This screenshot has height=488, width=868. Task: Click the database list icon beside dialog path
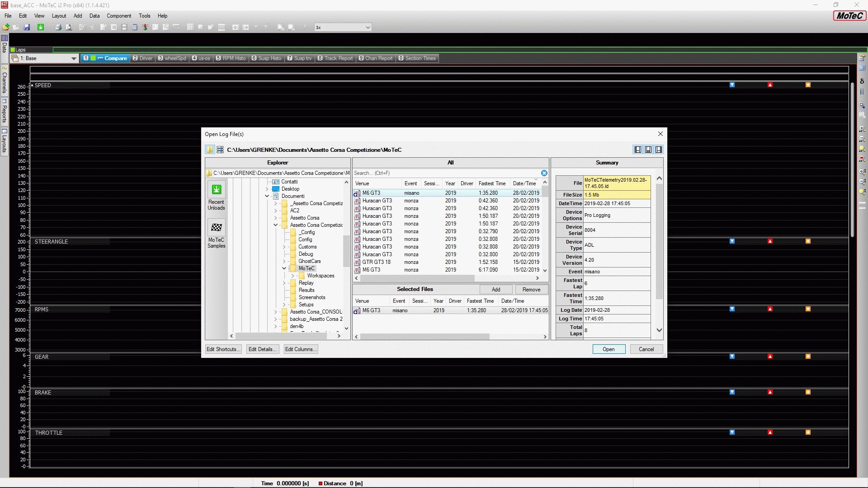click(x=220, y=150)
